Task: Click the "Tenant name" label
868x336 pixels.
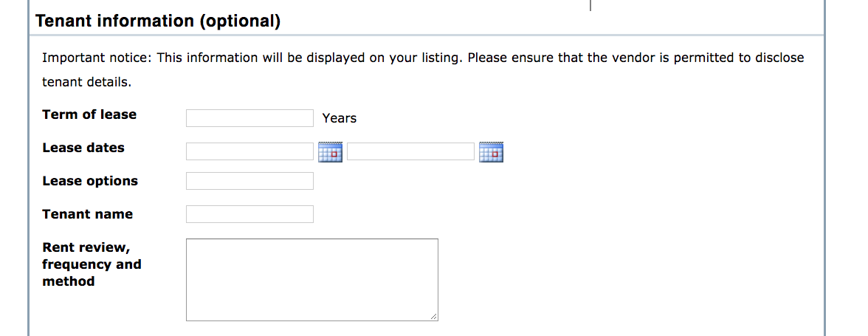Action: click(88, 214)
